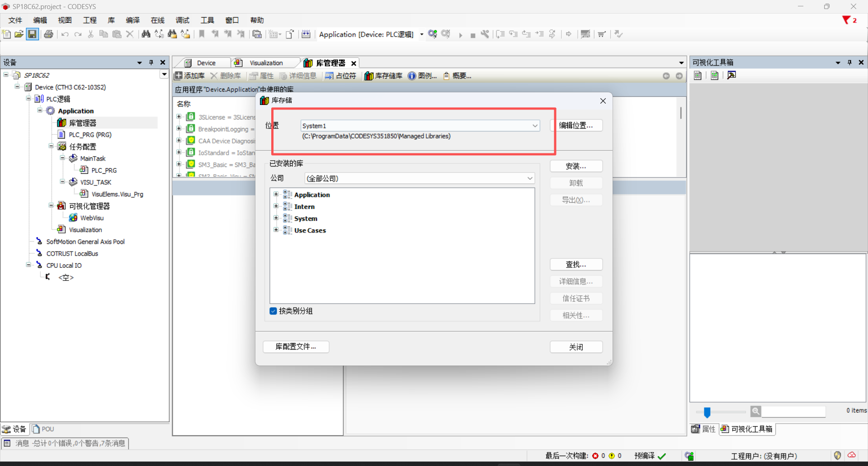Viewport: 868px width, 466px height.
Task: Click the Legend info icon in library toolbar
Action: click(x=422, y=76)
